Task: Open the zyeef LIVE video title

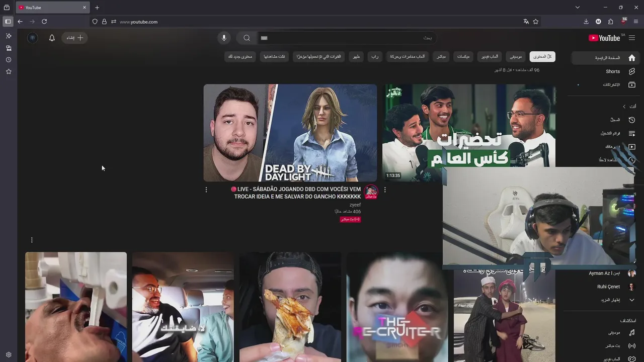Action: tap(296, 193)
